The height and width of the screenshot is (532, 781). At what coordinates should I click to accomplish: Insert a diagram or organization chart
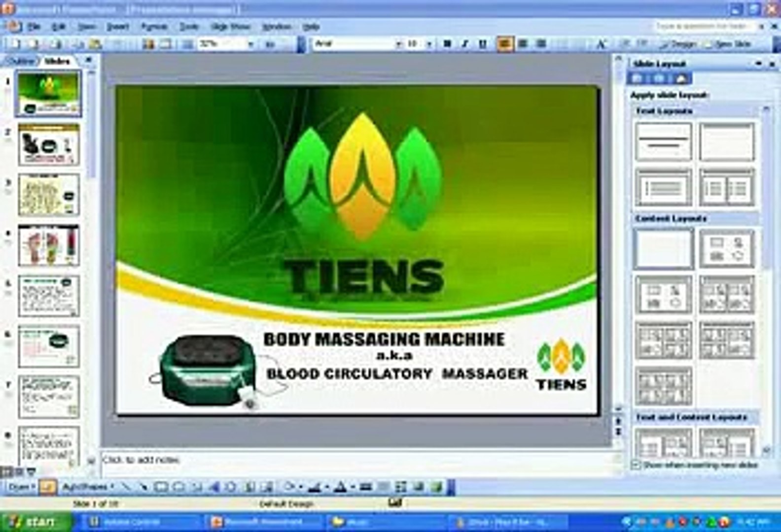click(x=230, y=487)
